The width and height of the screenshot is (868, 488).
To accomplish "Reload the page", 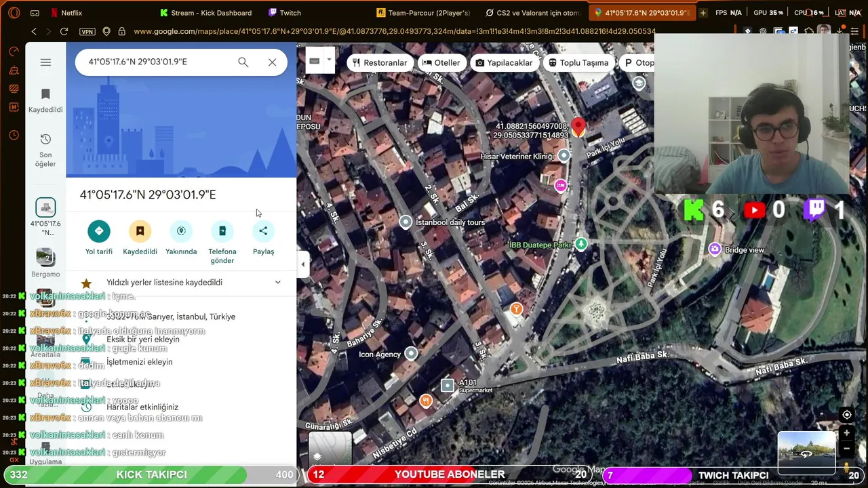I will point(64,31).
